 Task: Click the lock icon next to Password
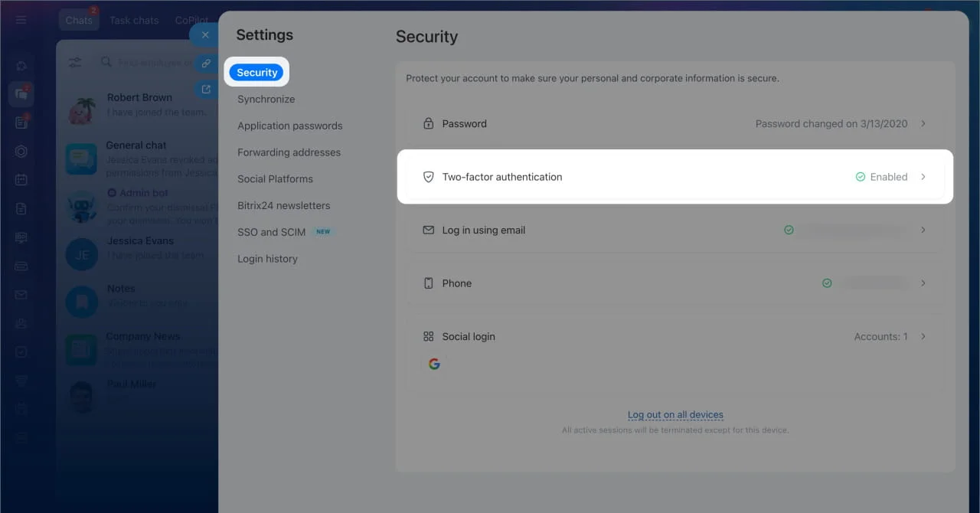click(428, 123)
